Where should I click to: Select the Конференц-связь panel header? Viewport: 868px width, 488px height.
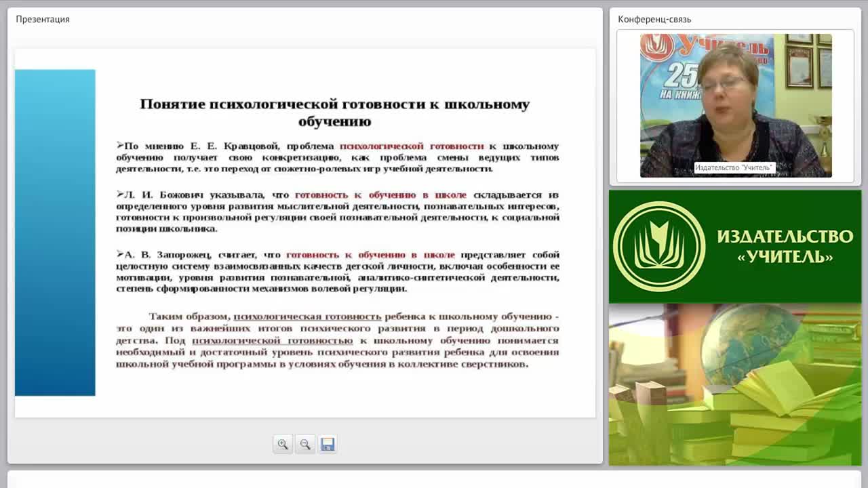(x=654, y=19)
